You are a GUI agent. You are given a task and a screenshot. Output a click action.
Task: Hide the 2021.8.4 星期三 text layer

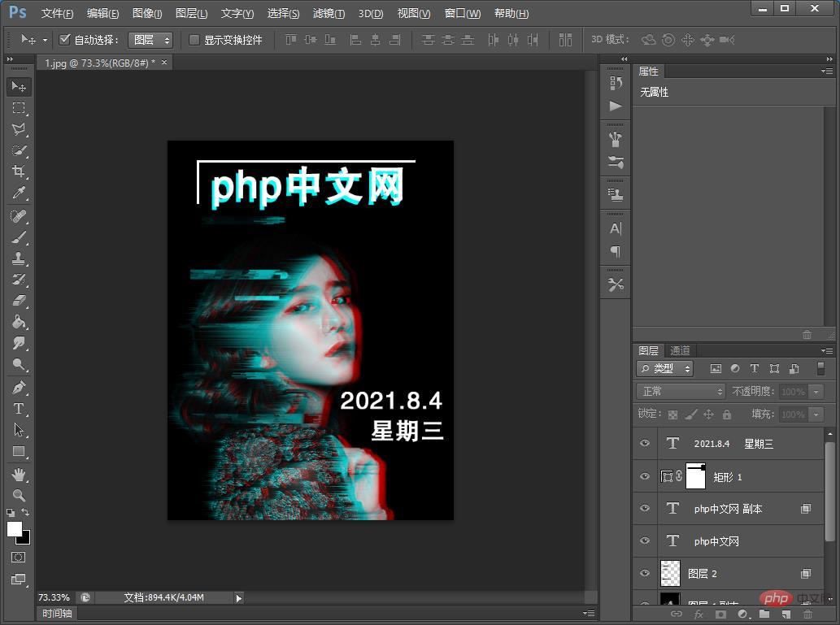click(x=645, y=443)
